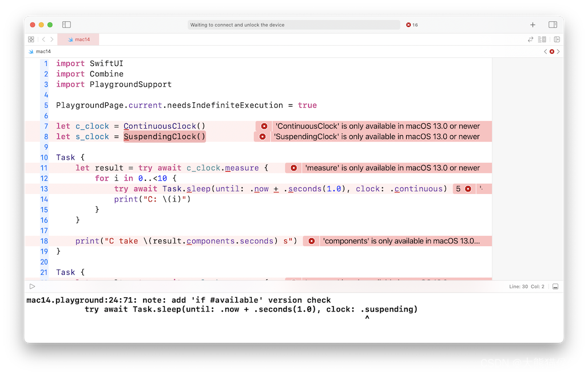Open the 16 errors indicator in toolbar
The width and height of the screenshot is (588, 375).
[412, 25]
